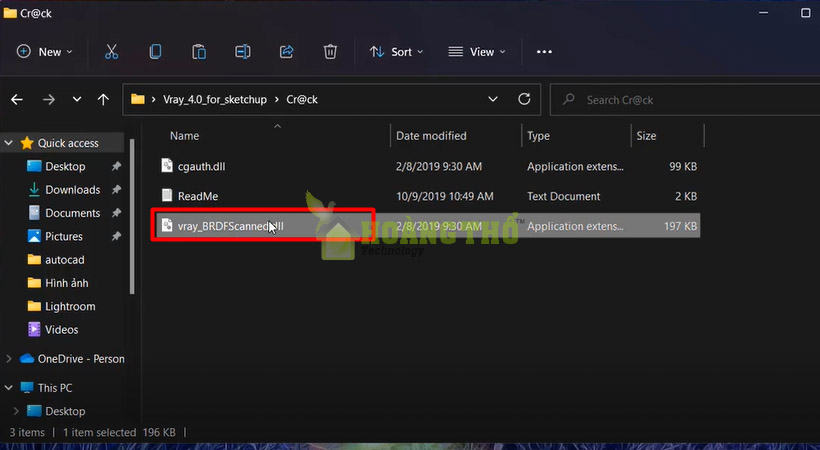Expand the OneDrive - Personal node
This screenshot has height=450, width=820.
pyautogui.click(x=9, y=359)
